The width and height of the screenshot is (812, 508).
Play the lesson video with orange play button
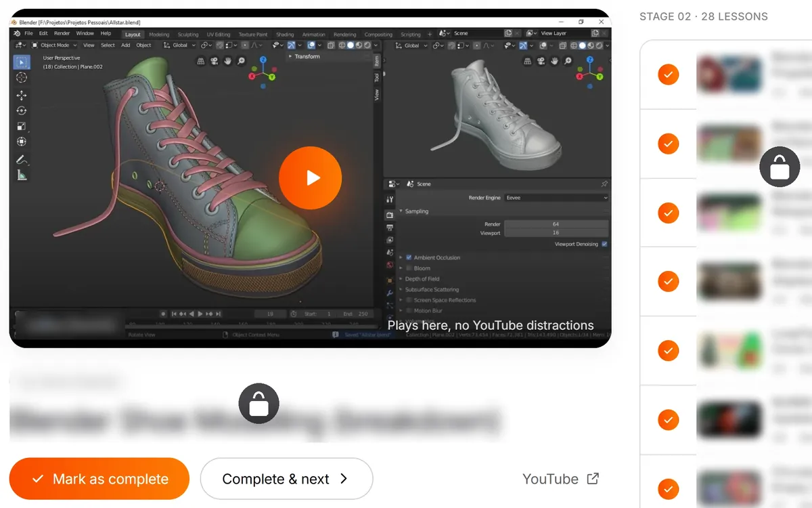pyautogui.click(x=310, y=177)
